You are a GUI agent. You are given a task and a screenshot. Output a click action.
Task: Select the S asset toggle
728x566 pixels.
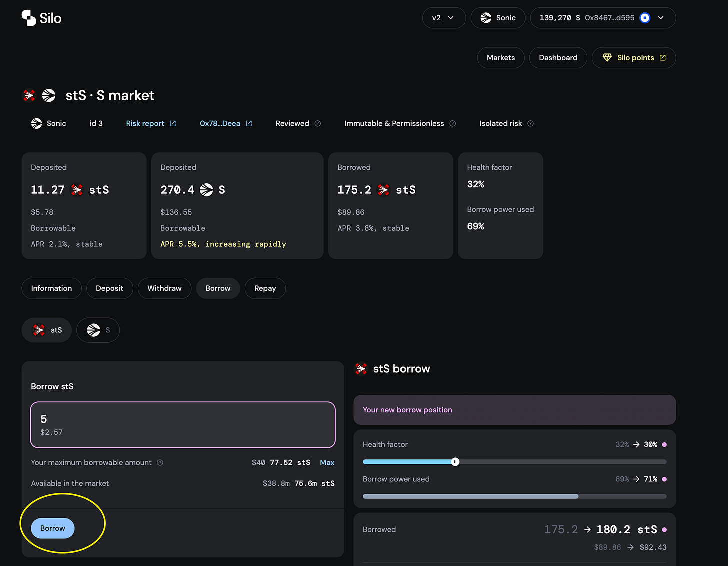pos(98,330)
